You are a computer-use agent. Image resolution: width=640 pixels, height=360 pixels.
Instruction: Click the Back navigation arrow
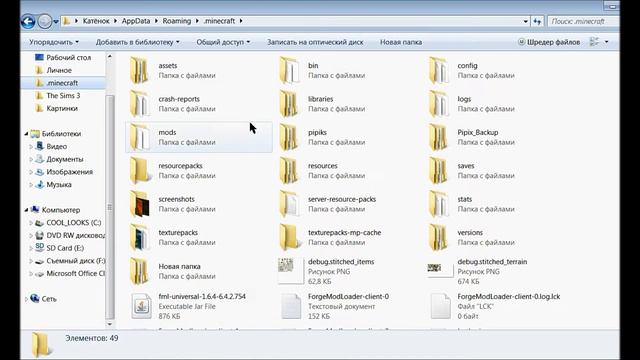[x=28, y=21]
